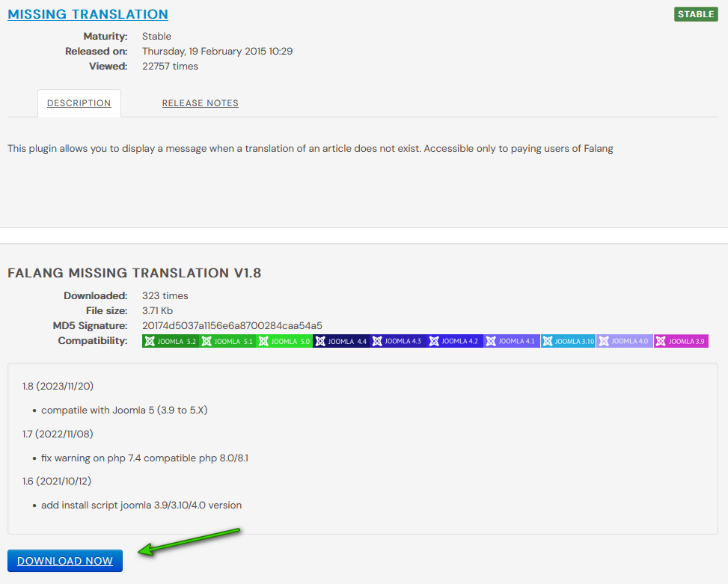Select the Joomla 3.9 compatibility badge
This screenshot has height=584, width=728.
coord(682,342)
